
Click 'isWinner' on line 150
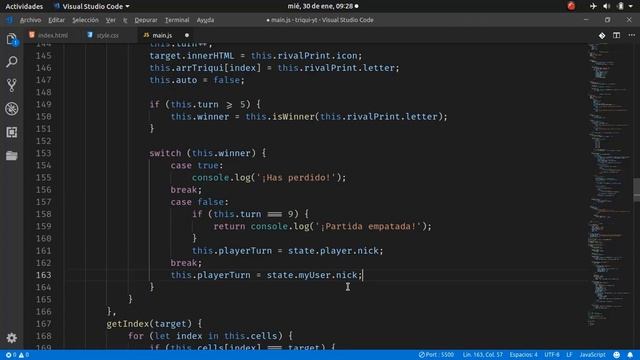click(293, 117)
